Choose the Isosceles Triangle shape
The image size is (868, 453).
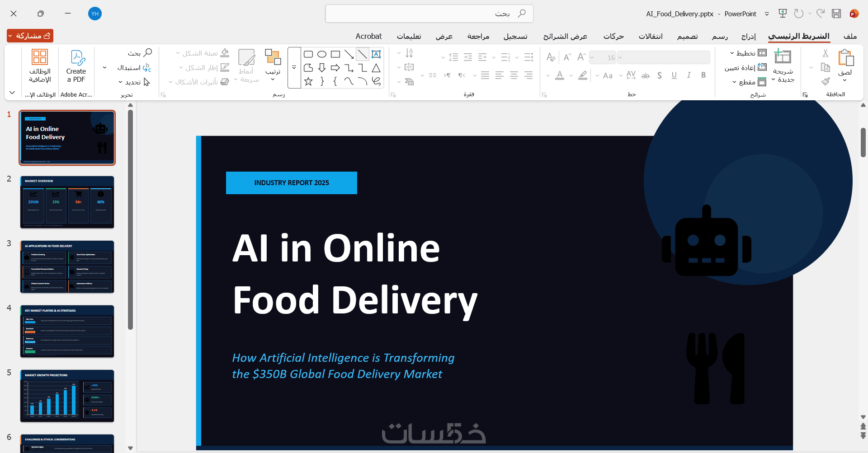376,68
